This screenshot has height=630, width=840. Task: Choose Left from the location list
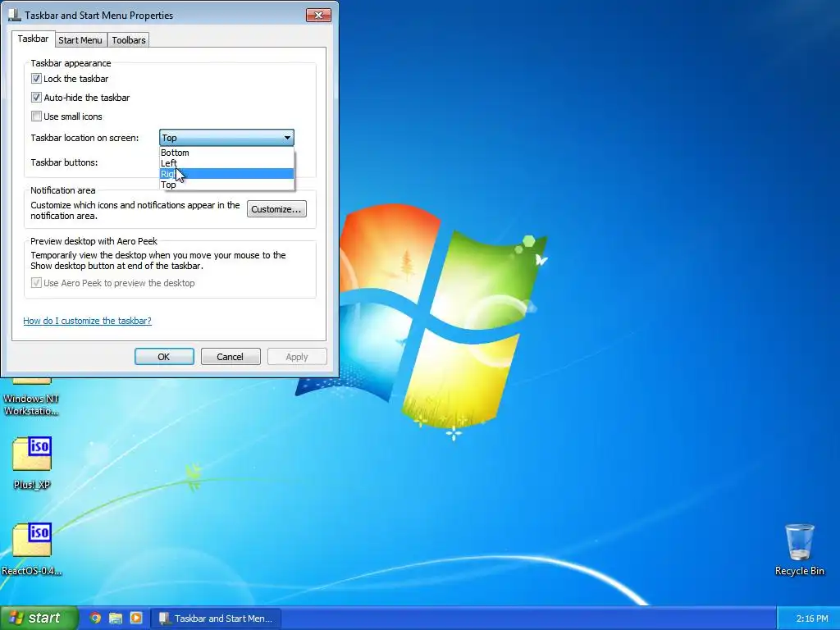[226, 163]
